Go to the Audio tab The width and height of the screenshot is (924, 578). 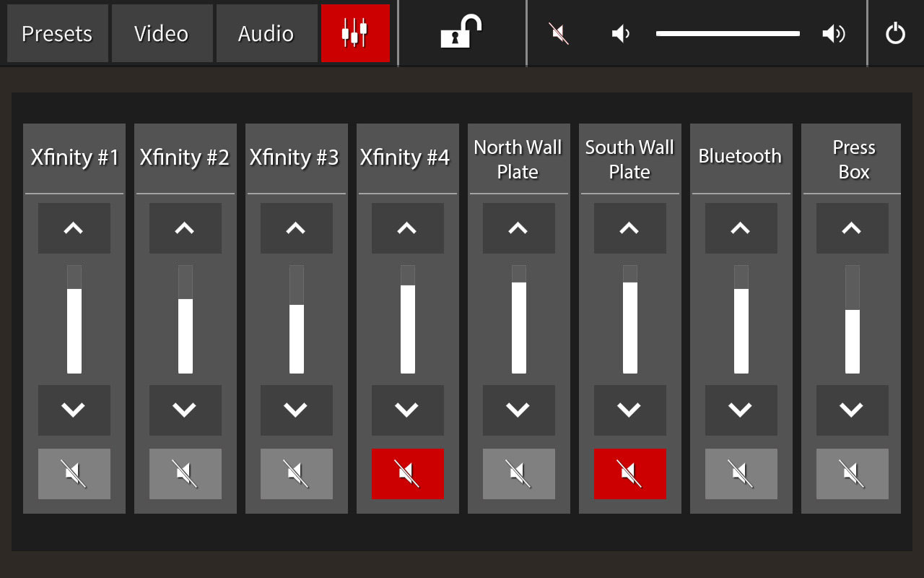266,33
